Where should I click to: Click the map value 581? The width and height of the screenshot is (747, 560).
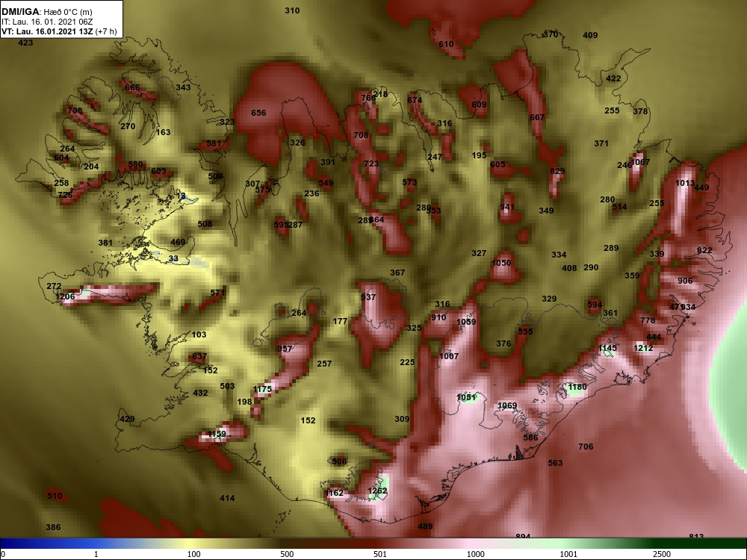[x=214, y=144]
